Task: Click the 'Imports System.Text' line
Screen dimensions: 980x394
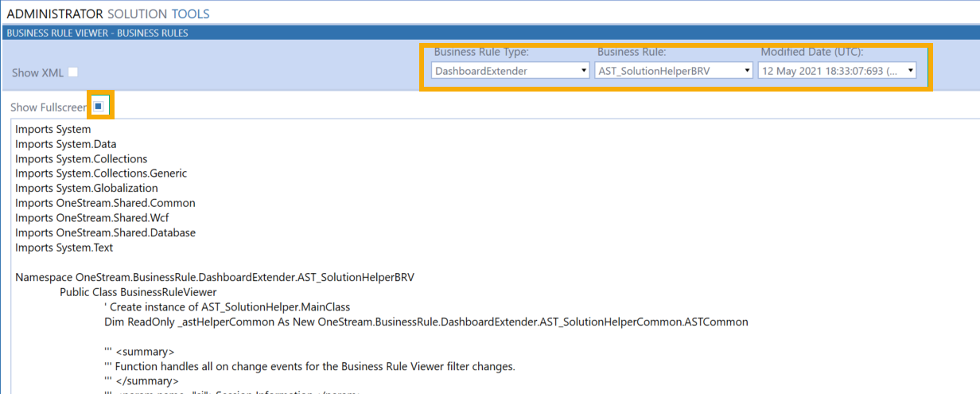Action: pos(64,248)
